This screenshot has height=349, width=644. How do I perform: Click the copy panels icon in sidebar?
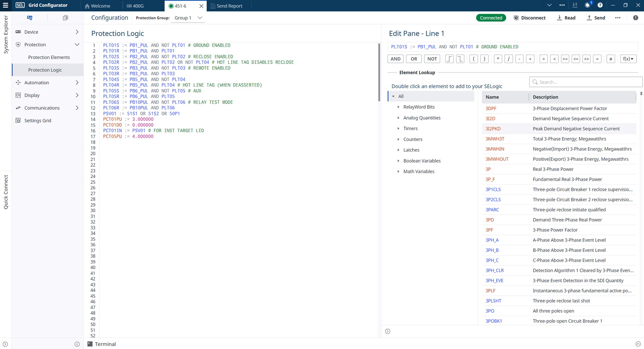pos(65,18)
